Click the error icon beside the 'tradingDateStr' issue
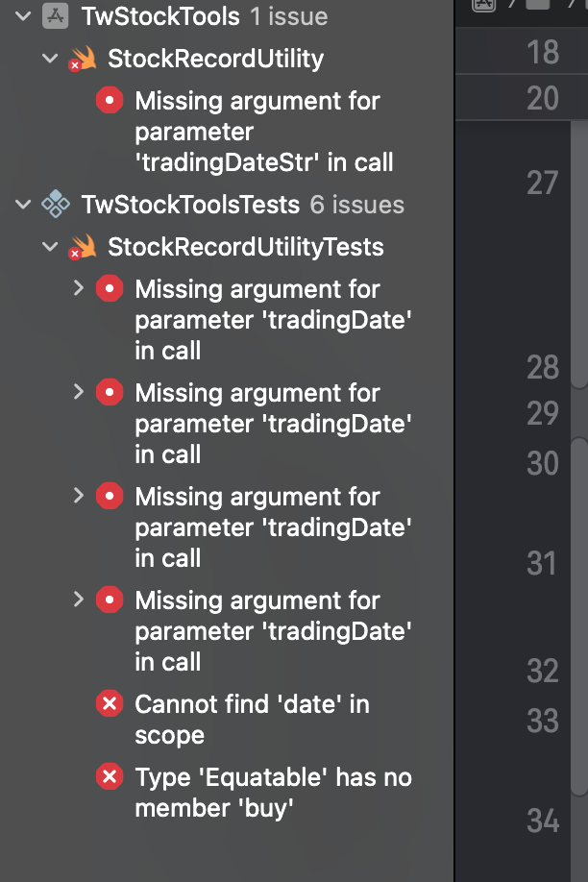Viewport: 588px width, 882px height. pos(110,101)
